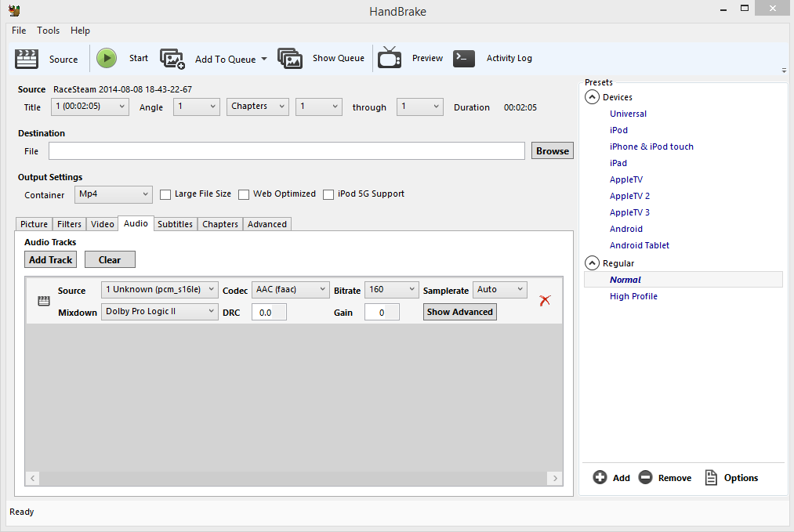Click the Source clapperboard icon
Screen dimensions: 794x532
(27, 59)
